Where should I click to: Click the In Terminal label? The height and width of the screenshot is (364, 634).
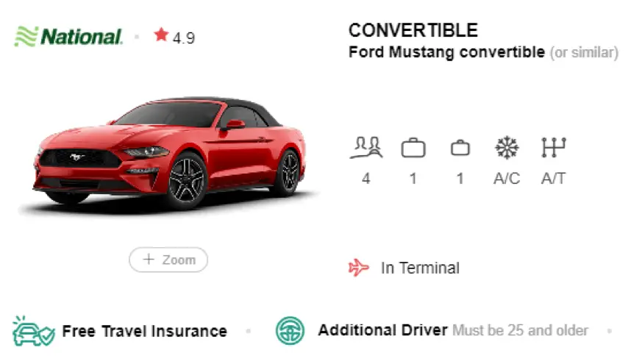(x=420, y=268)
